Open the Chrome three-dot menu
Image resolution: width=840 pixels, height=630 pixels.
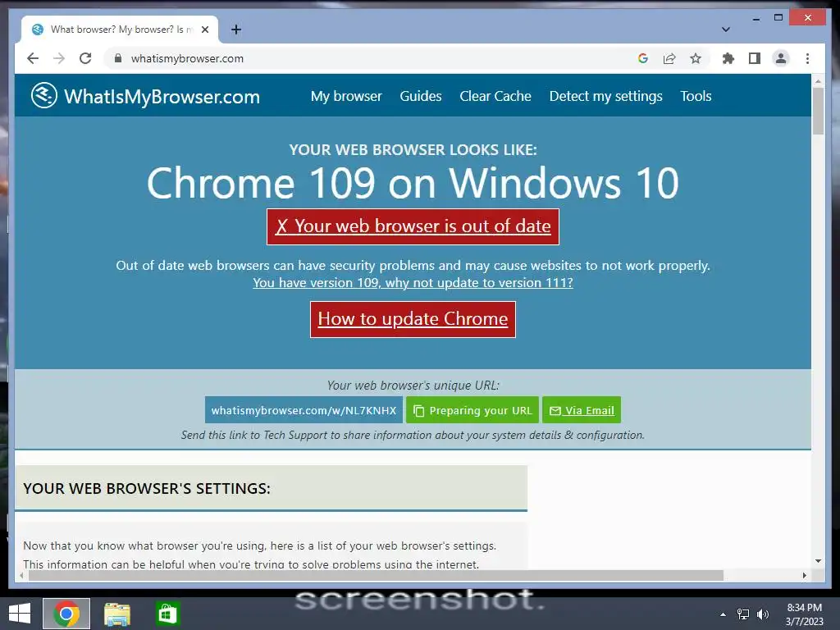807,58
